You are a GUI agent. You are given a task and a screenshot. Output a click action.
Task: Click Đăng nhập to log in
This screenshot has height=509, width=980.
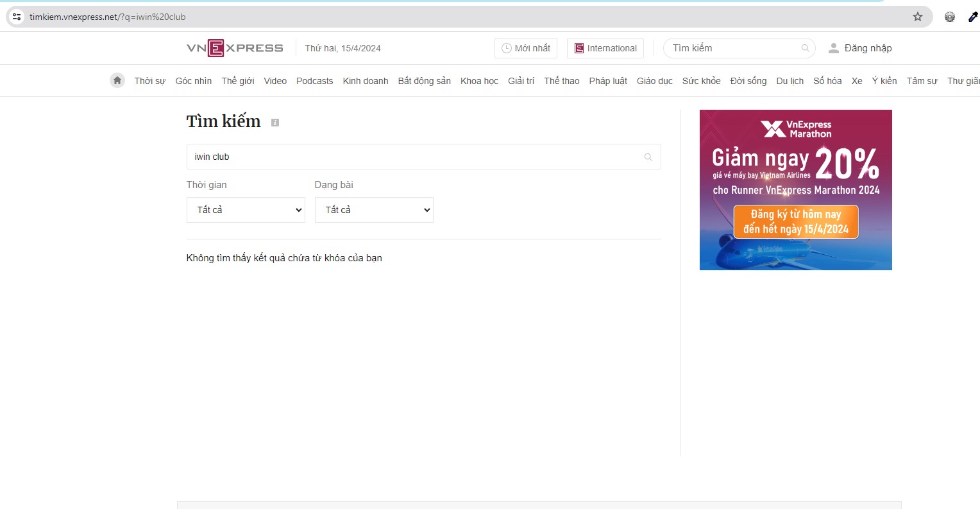pyautogui.click(x=868, y=48)
